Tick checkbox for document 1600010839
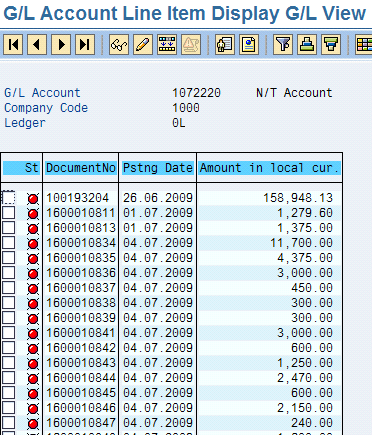372x435 pixels. 9,317
